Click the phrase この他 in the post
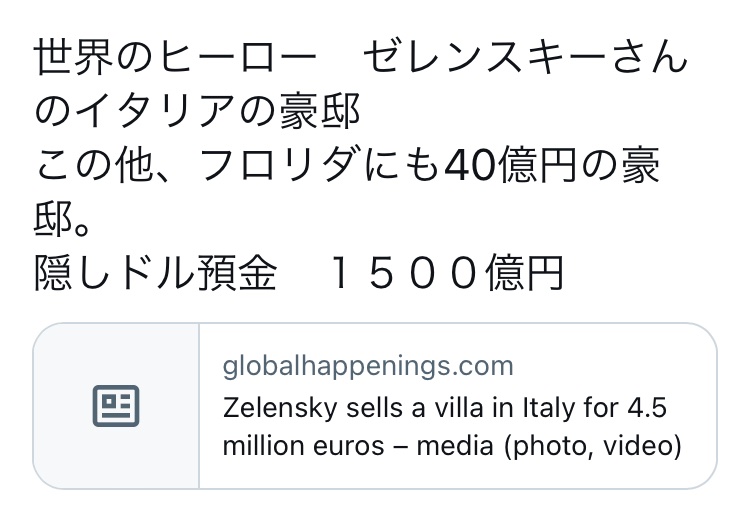Image resolution: width=750 pixels, height=514 pixels. point(98,166)
